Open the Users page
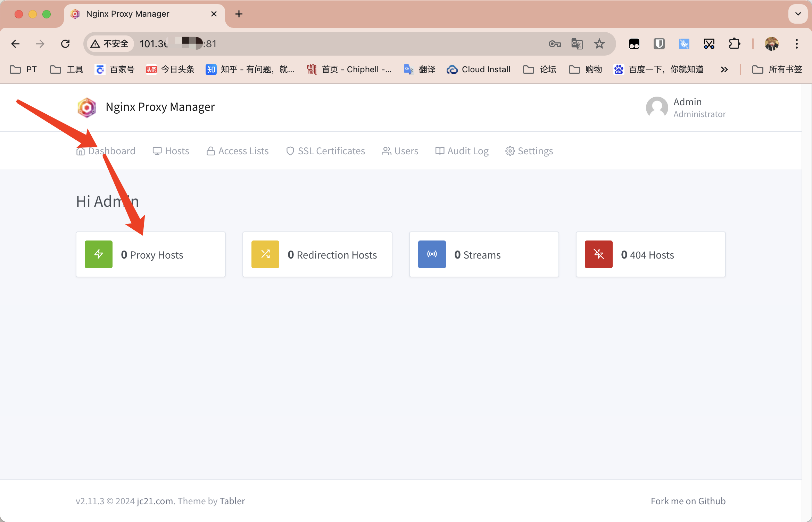 [x=400, y=151]
